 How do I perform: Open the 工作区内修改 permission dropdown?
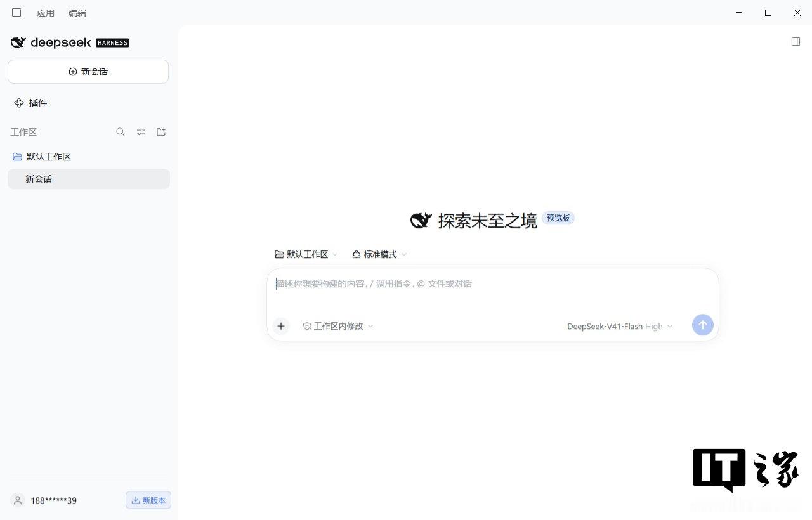[x=338, y=326]
